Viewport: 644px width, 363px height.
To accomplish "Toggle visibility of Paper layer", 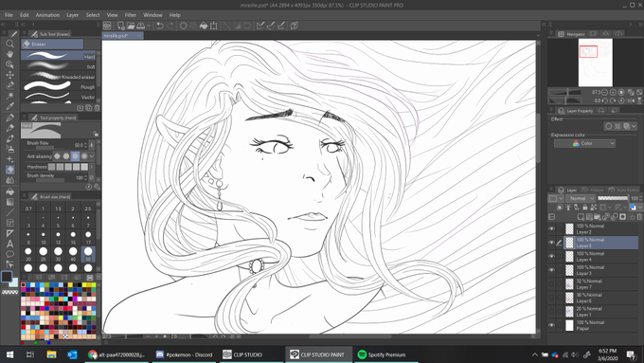I will pyautogui.click(x=551, y=325).
